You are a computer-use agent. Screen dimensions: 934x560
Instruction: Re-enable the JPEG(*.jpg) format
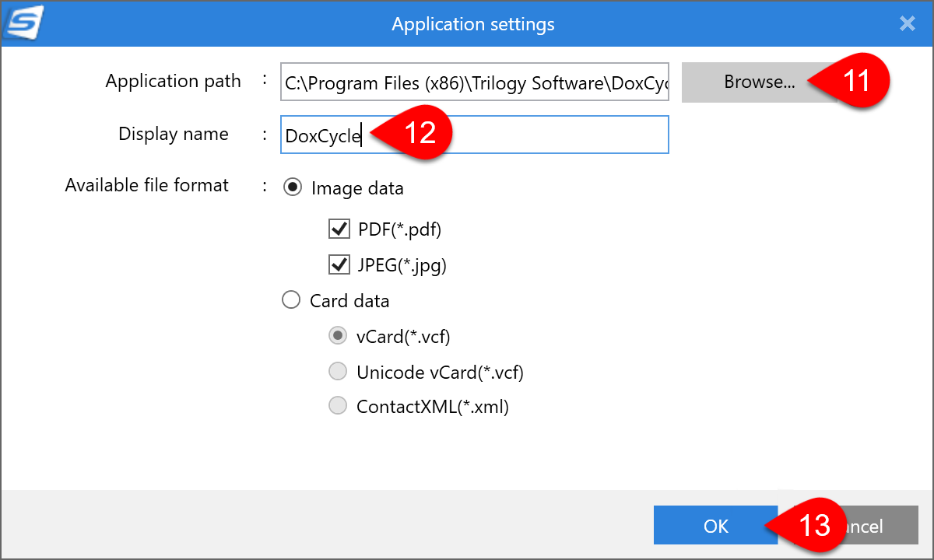[339, 264]
